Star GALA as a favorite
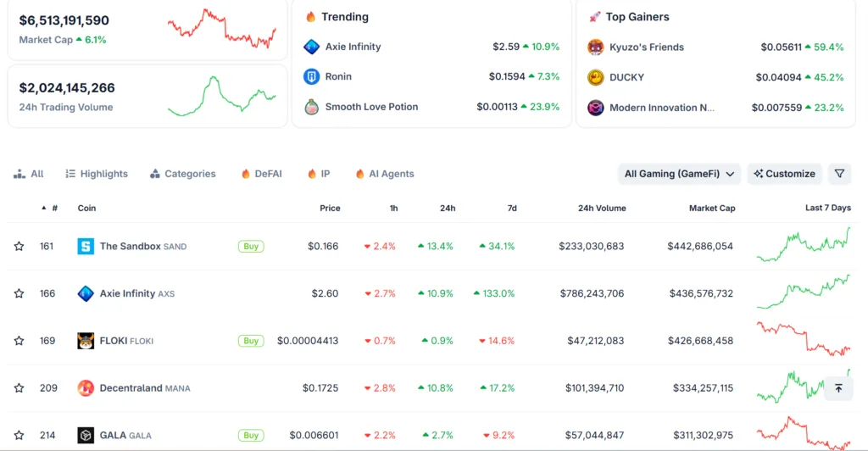The image size is (868, 451). pyautogui.click(x=19, y=436)
